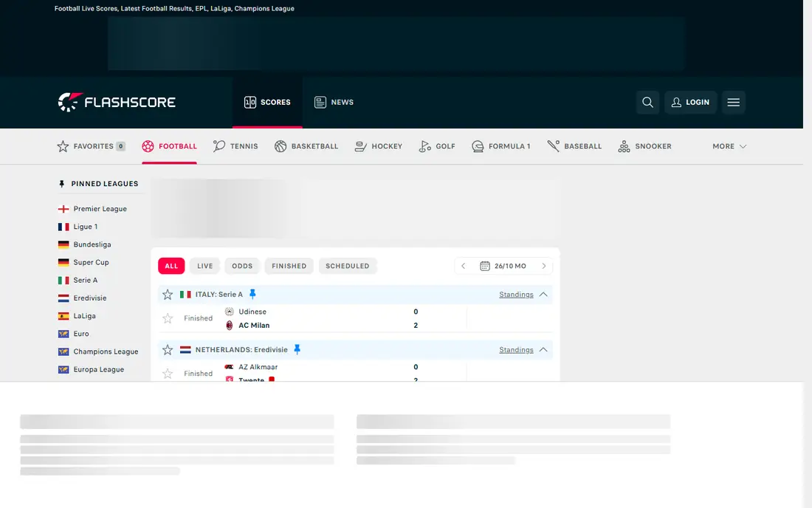Viewport: 812px width, 508px height.
Task: Open Favorites in sports bar
Action: coord(91,146)
